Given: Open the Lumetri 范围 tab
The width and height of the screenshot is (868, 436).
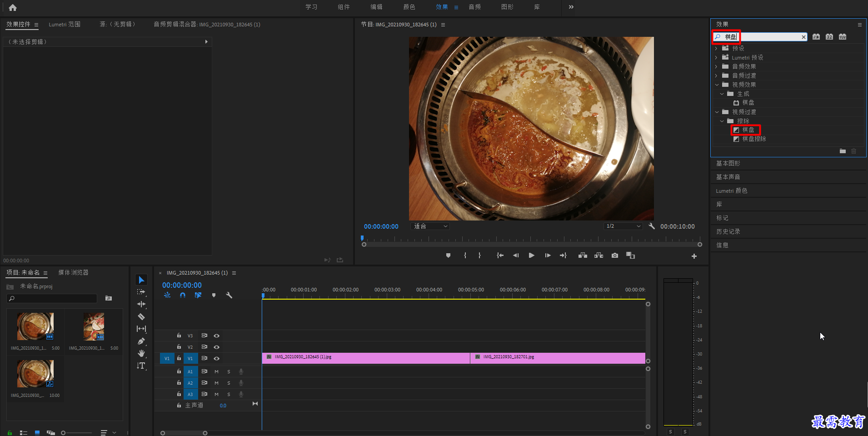Looking at the screenshot, I should [65, 25].
